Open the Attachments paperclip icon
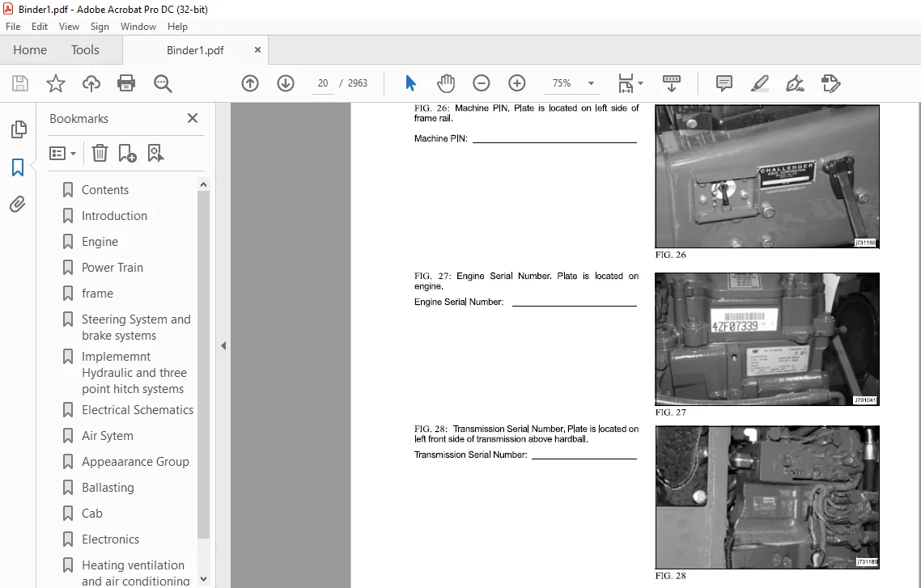This screenshot has width=921, height=588. point(18,204)
